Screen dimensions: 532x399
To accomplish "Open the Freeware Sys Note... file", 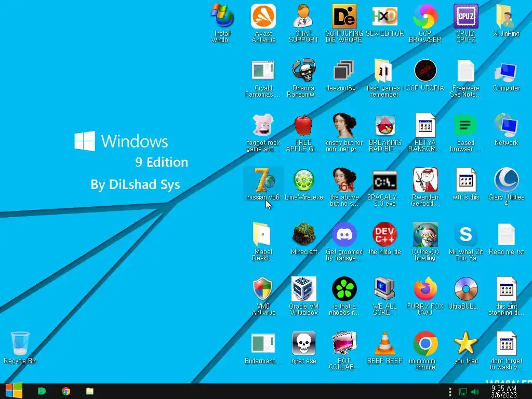I will click(x=465, y=78).
